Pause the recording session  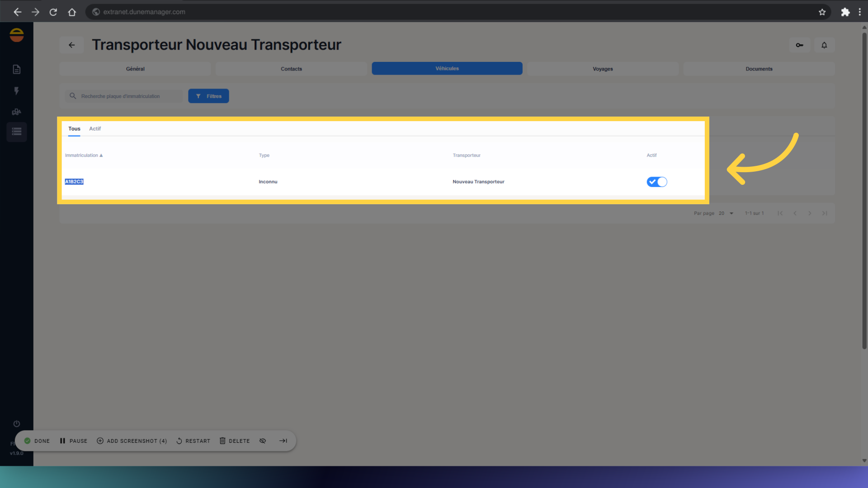73,441
